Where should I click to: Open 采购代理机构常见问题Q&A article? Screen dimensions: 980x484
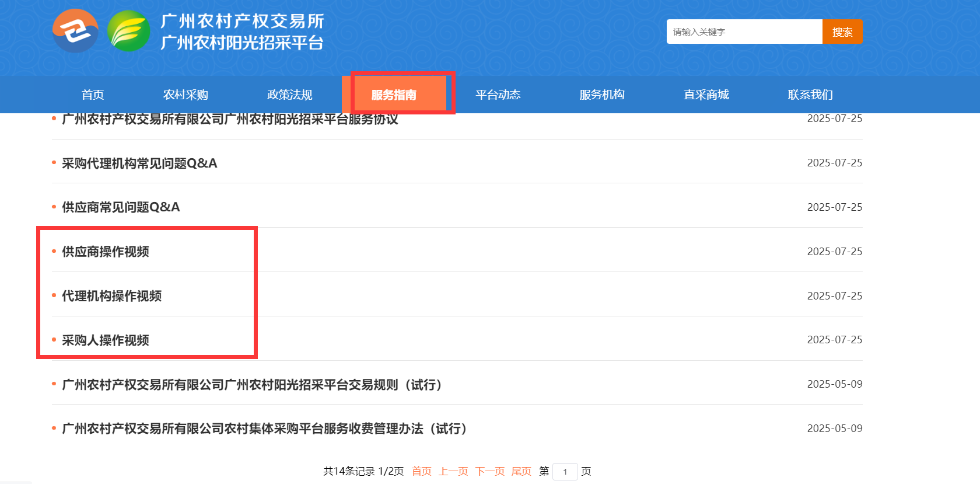(139, 163)
